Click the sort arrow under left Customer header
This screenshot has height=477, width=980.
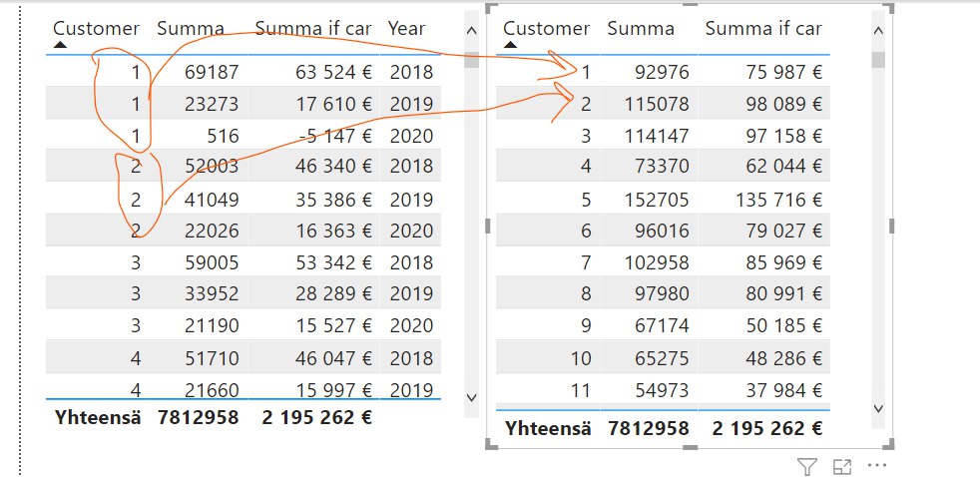click(x=60, y=45)
